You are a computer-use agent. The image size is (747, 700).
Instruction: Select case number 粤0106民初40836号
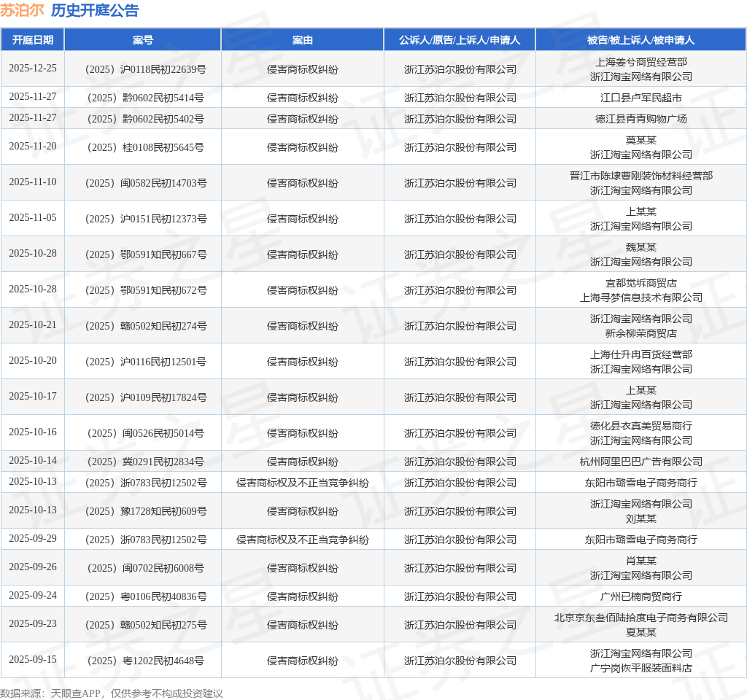pyautogui.click(x=146, y=597)
